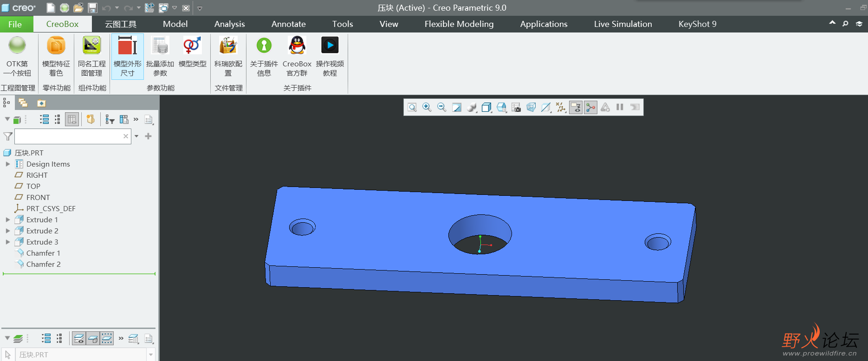
Task: Toggle the Spin Center button
Action: pyautogui.click(x=590, y=108)
